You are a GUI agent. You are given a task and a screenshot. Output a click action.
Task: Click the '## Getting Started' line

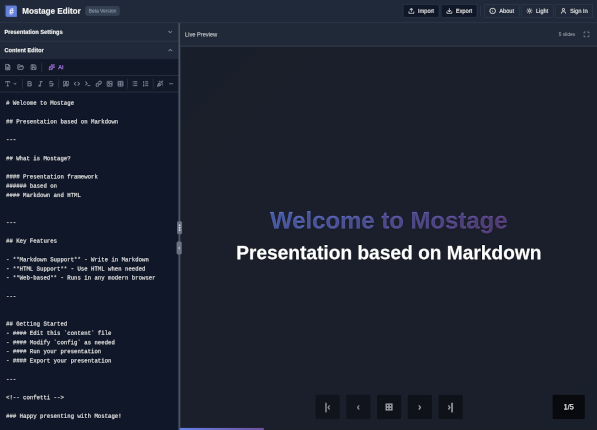[x=37, y=324]
